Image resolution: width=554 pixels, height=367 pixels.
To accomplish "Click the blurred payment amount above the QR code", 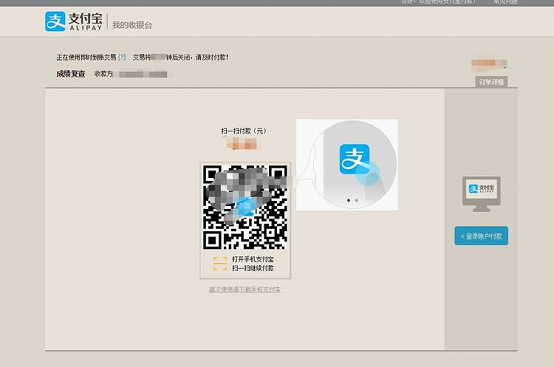I will pos(242,144).
